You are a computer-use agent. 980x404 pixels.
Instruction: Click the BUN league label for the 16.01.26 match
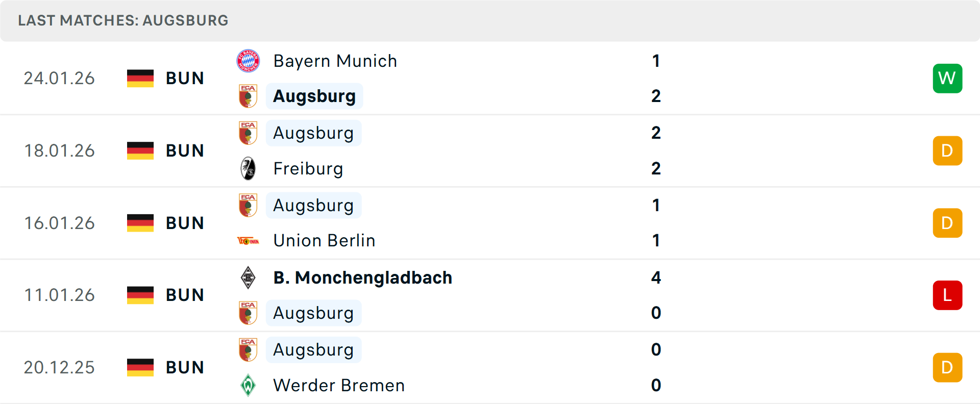tap(184, 222)
